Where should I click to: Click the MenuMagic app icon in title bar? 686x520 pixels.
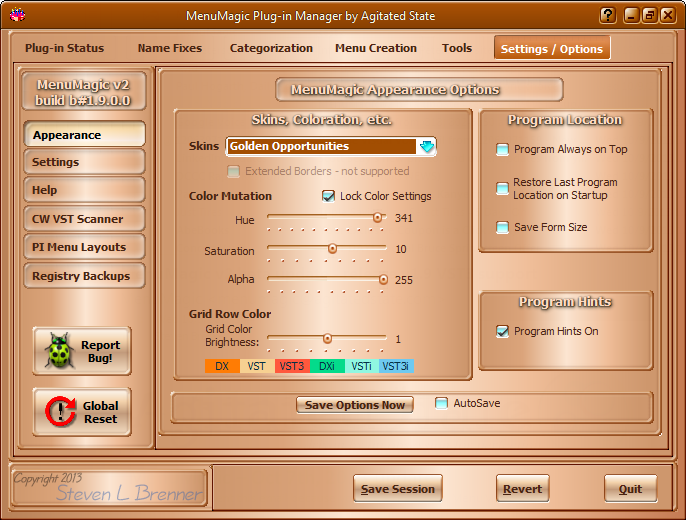coord(17,15)
